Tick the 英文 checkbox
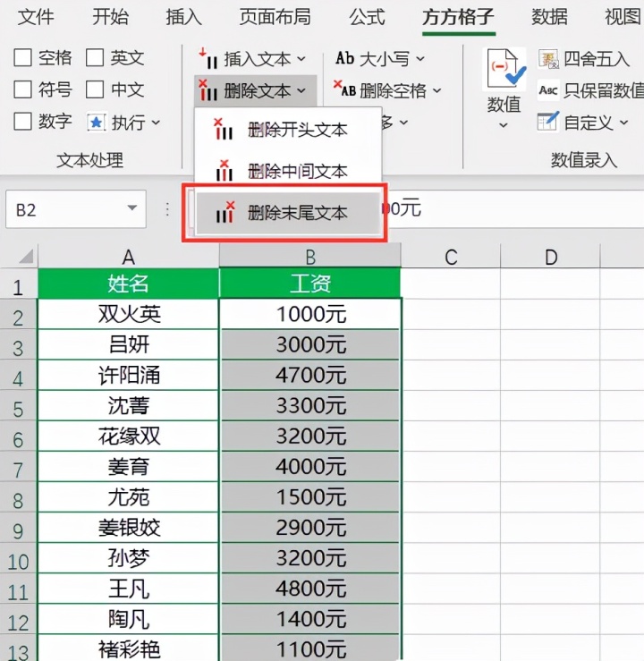 click(95, 58)
